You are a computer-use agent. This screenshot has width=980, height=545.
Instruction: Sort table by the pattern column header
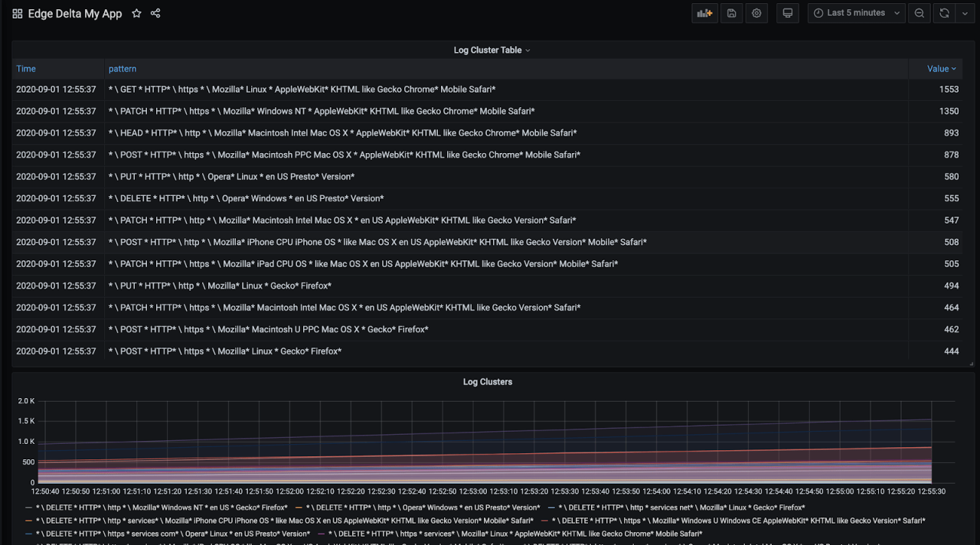tap(122, 69)
